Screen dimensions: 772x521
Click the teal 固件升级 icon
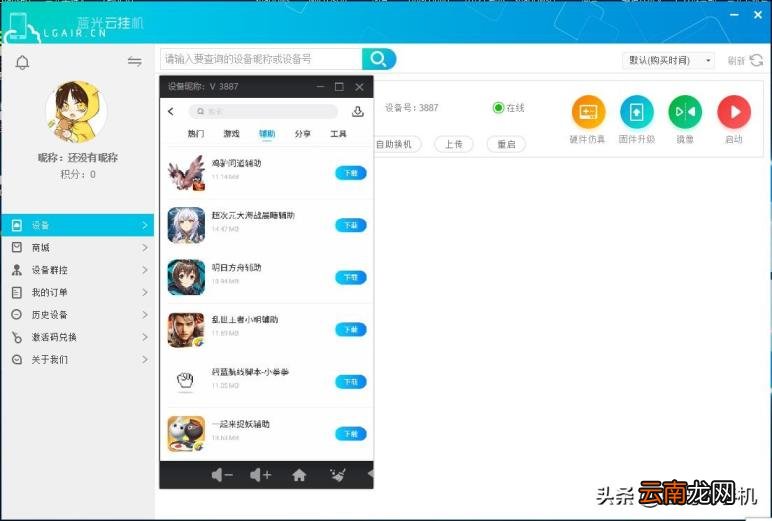coord(636,112)
